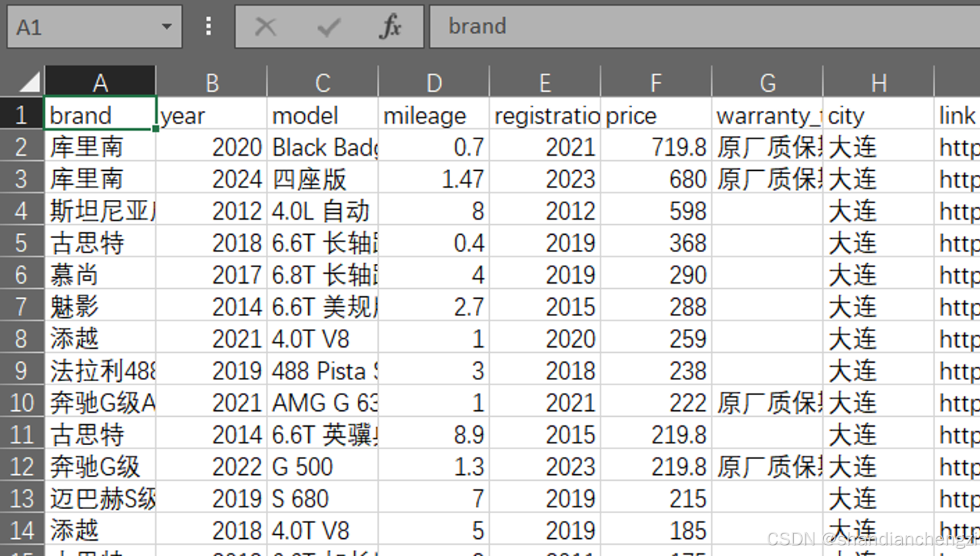The image size is (980, 556).
Task: Click the price cell 222
Action: [x=656, y=402]
